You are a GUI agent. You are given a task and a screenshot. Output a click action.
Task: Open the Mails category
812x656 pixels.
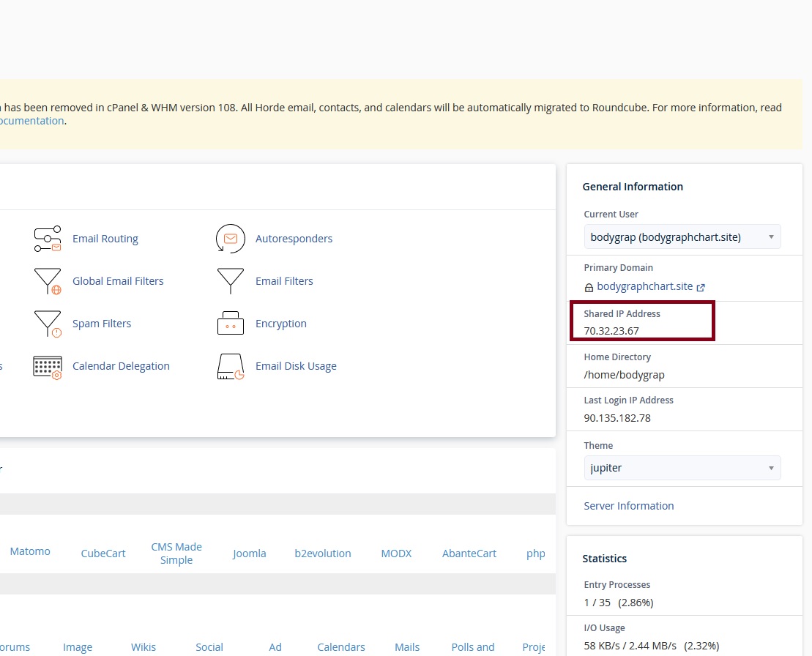click(x=407, y=647)
